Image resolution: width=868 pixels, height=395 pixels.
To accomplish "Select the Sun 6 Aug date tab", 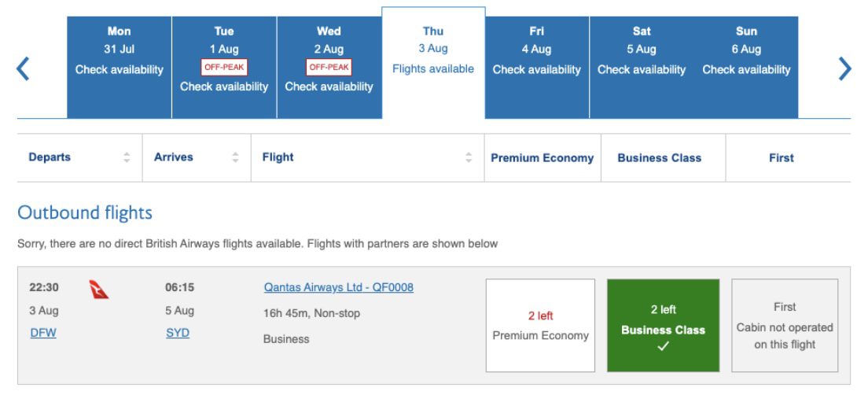I will [746, 68].
